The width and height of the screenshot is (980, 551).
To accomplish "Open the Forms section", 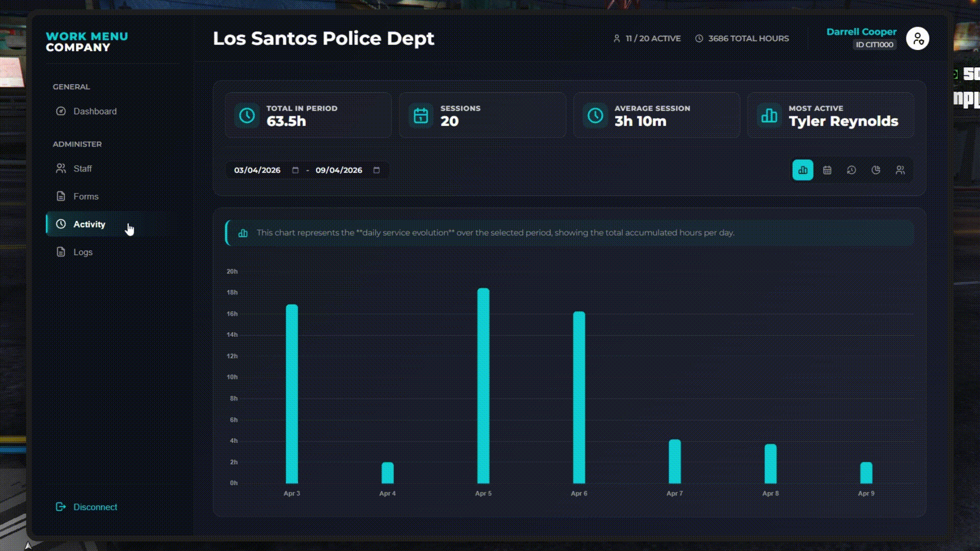I will pyautogui.click(x=86, y=196).
